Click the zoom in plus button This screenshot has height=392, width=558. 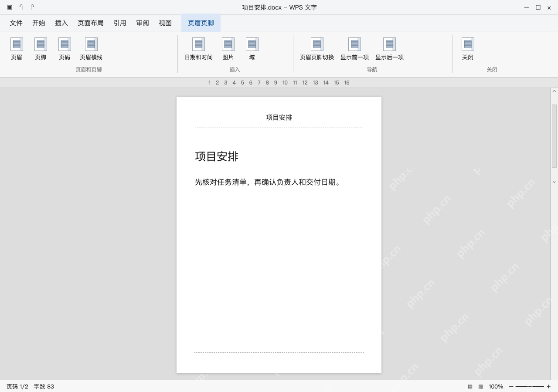click(x=548, y=386)
